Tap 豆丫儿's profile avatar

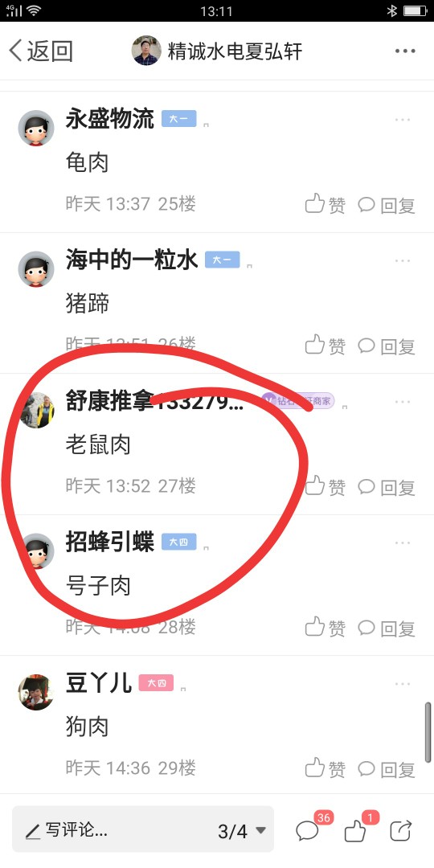pos(36,693)
